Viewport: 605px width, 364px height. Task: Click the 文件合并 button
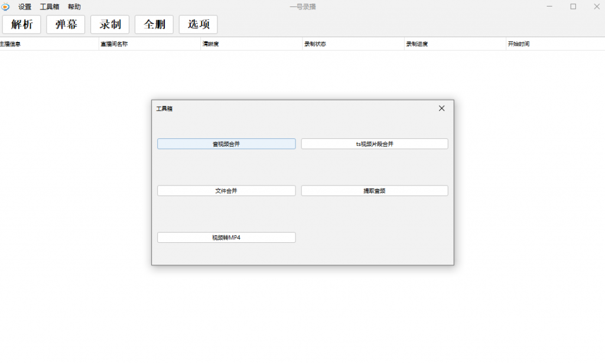(x=226, y=191)
